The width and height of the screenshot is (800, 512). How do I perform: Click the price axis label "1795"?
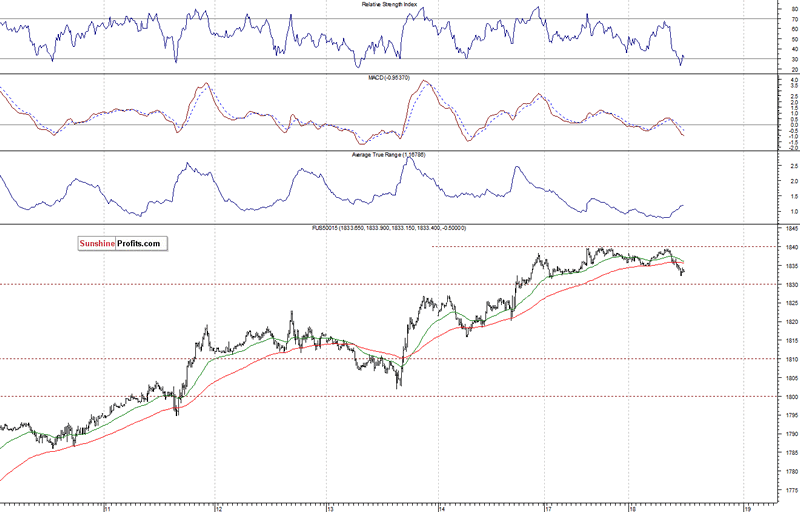[x=792, y=416]
